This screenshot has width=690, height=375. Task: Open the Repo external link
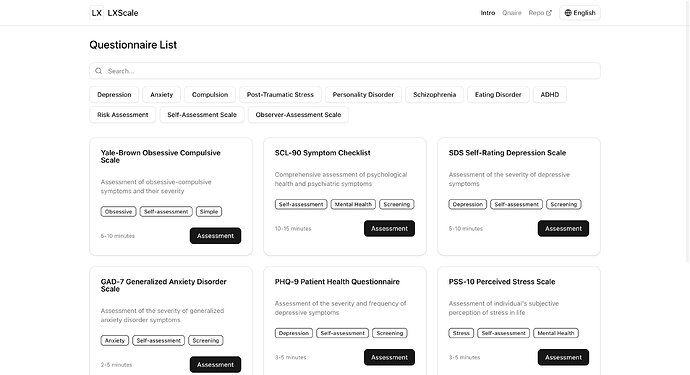click(x=540, y=13)
